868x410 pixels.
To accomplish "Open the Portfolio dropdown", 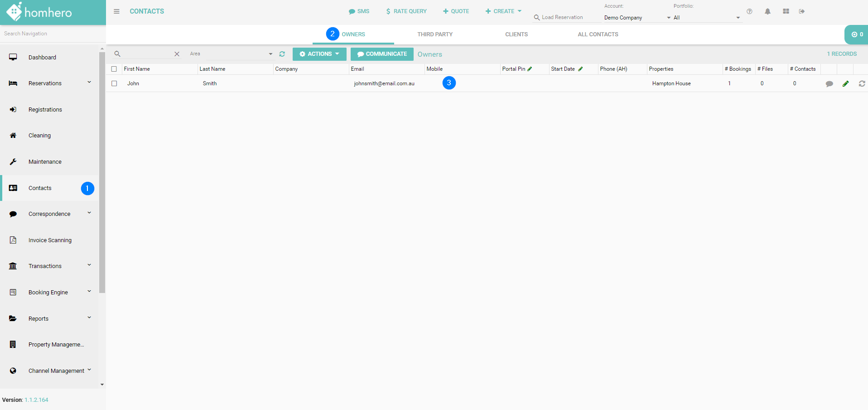I will coord(706,18).
